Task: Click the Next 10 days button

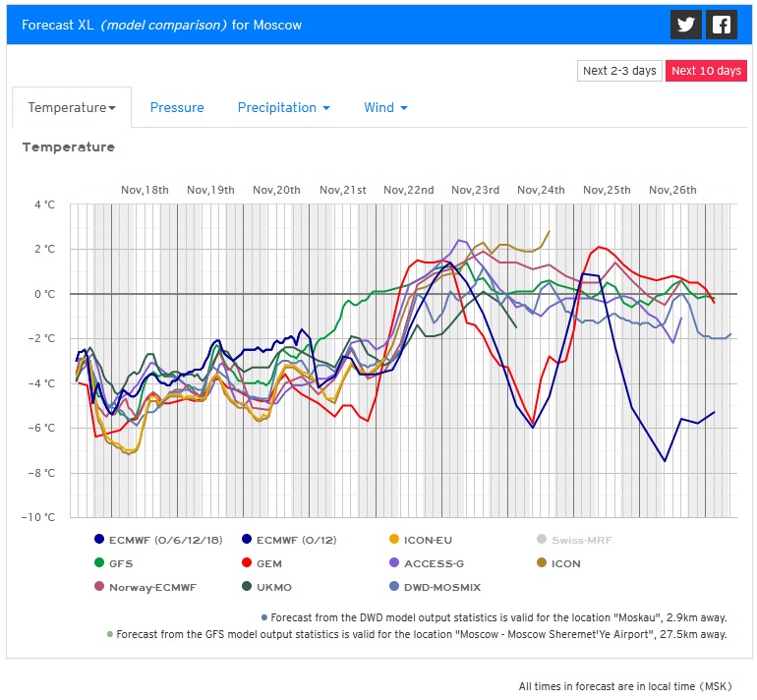Action: point(706,71)
